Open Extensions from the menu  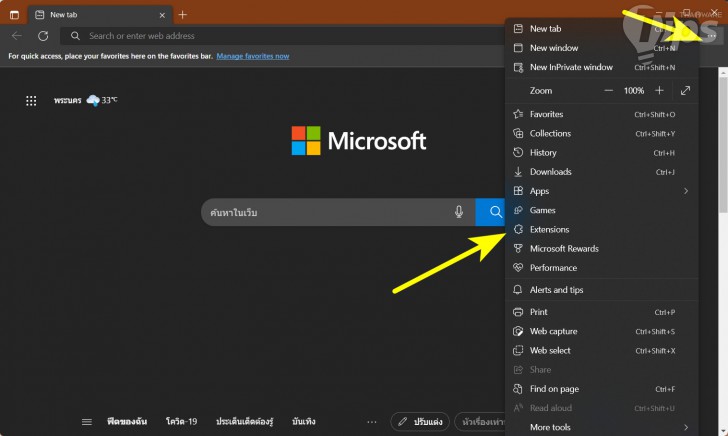[602, 229]
